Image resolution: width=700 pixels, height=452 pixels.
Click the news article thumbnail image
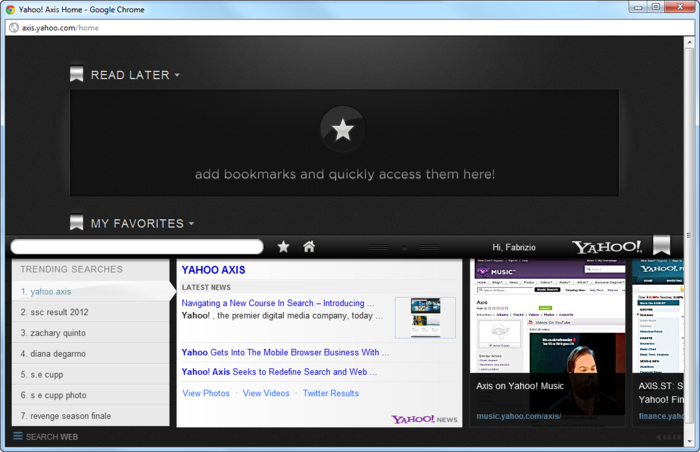coord(425,317)
